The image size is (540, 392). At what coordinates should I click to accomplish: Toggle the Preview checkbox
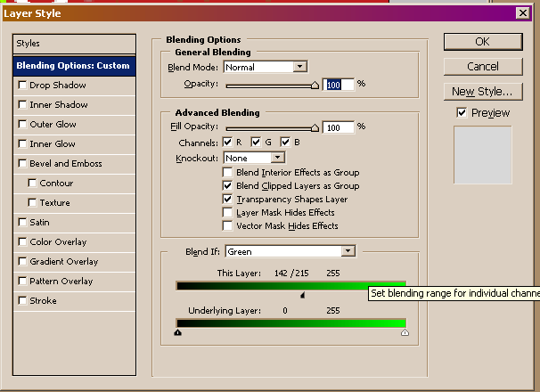point(462,112)
